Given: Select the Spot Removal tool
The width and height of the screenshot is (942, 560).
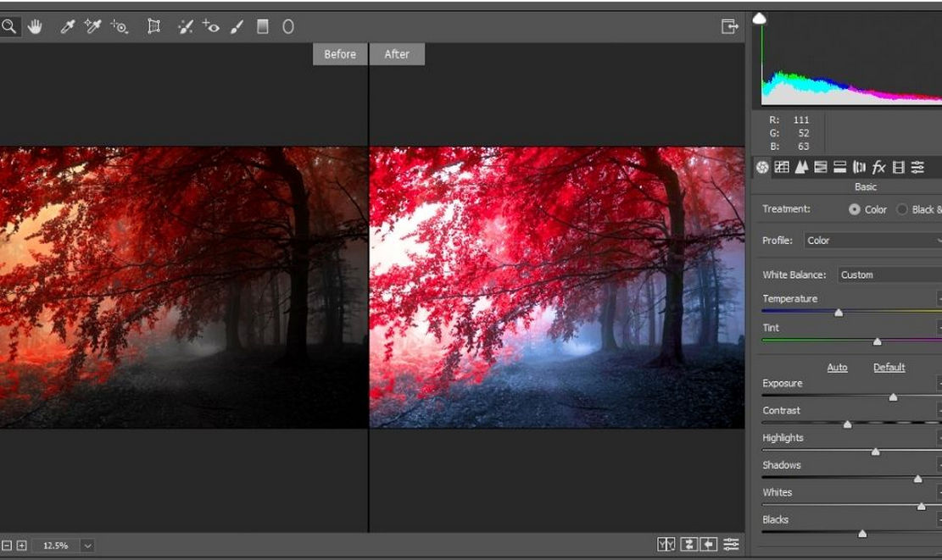Looking at the screenshot, I should [x=183, y=26].
